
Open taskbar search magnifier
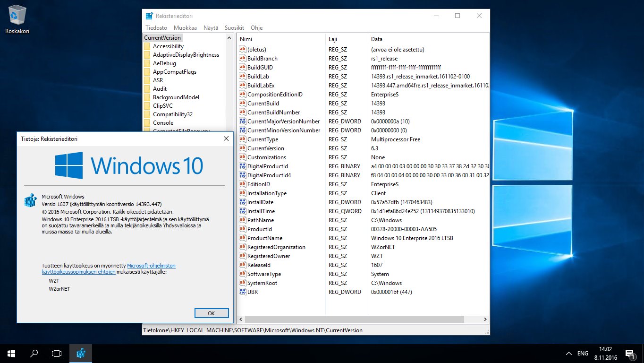(34, 354)
